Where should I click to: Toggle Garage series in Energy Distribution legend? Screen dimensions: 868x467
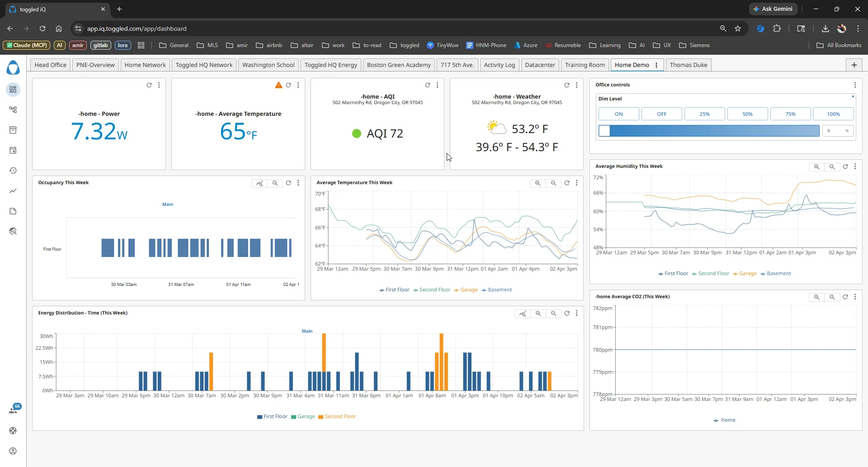303,417
